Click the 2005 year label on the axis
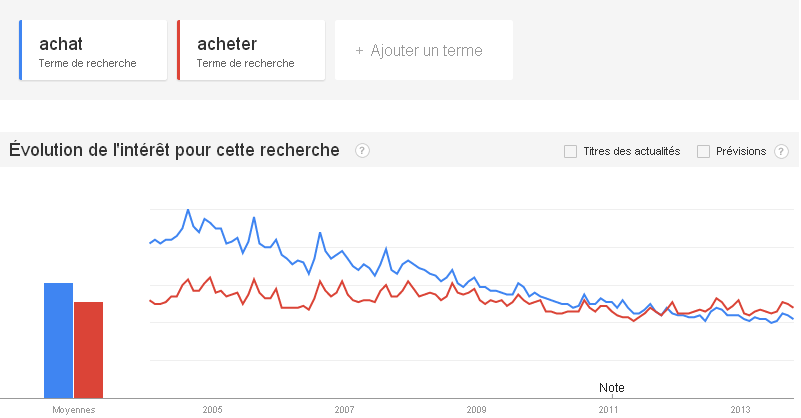 (x=212, y=409)
